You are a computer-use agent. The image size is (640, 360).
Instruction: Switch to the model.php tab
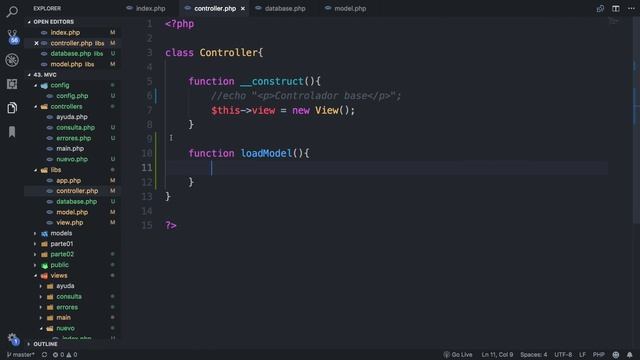pos(346,9)
